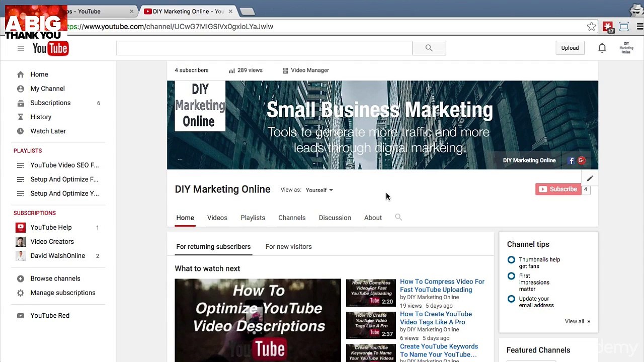Click the browser address bar URL
This screenshot has height=362, width=644.
tap(171, 27)
